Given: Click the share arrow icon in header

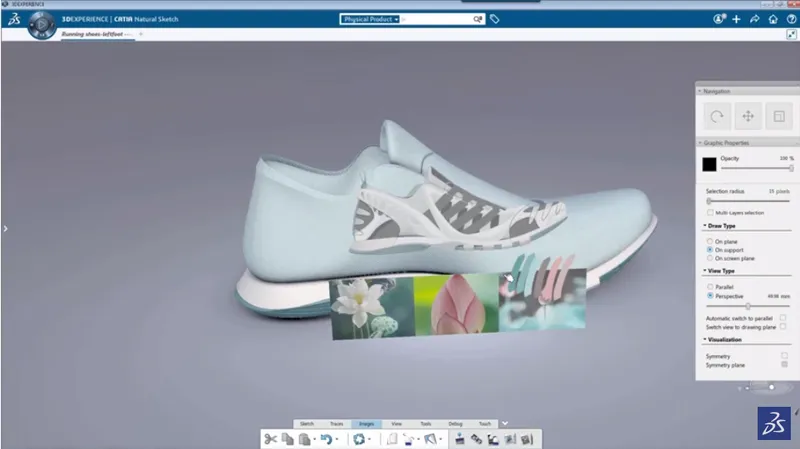Looking at the screenshot, I should tap(755, 19).
